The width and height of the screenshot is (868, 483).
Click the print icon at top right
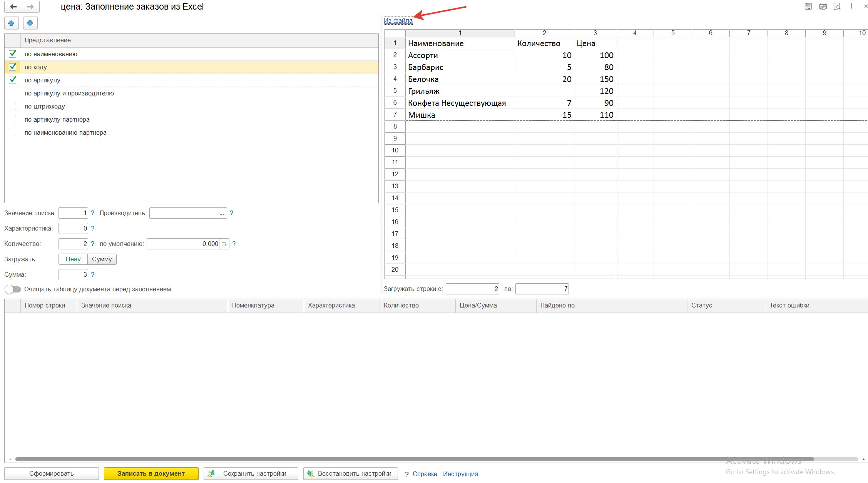pyautogui.click(x=823, y=6)
